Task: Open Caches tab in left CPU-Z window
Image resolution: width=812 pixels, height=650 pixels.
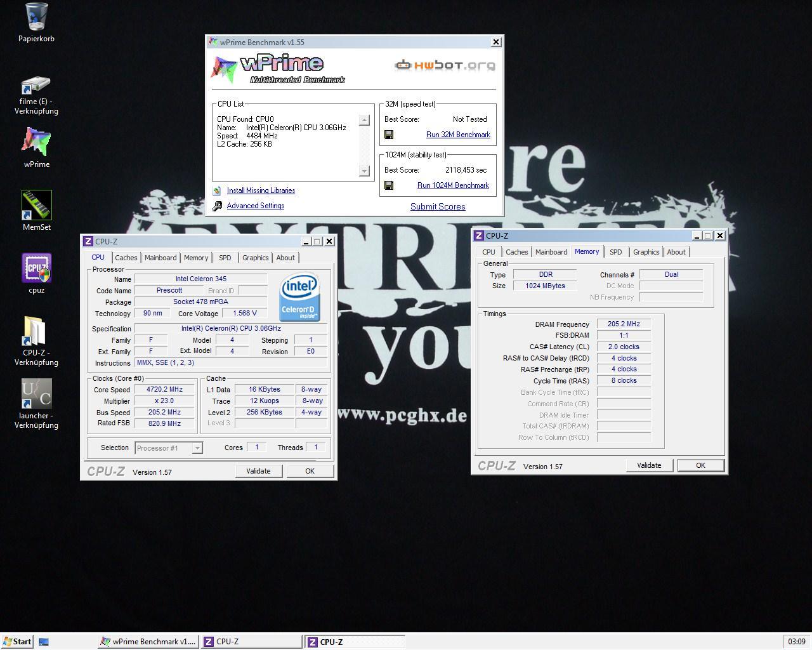Action: pyautogui.click(x=126, y=258)
